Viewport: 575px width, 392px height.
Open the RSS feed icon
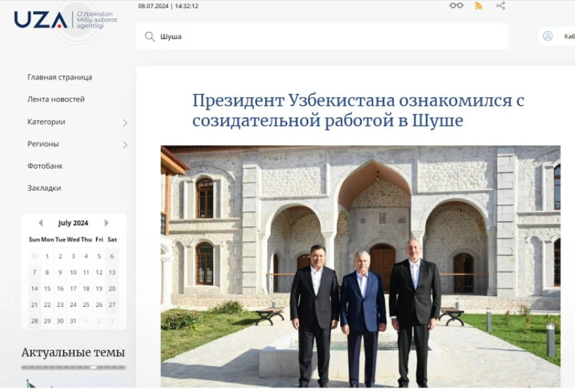pyautogui.click(x=478, y=6)
